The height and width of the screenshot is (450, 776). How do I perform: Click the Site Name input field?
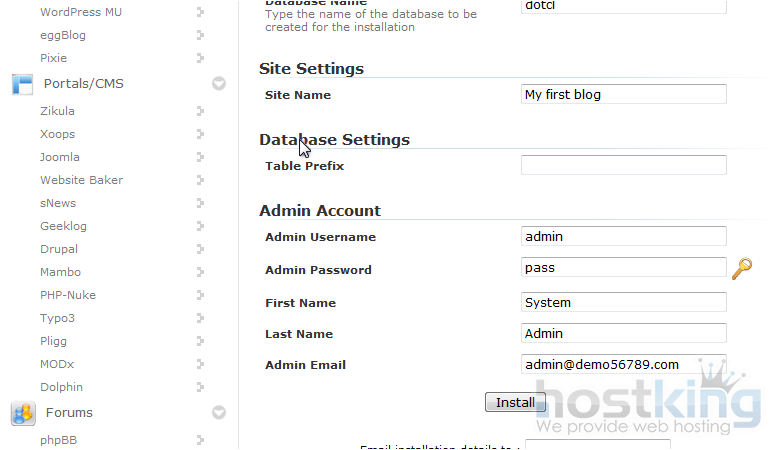[x=624, y=94]
